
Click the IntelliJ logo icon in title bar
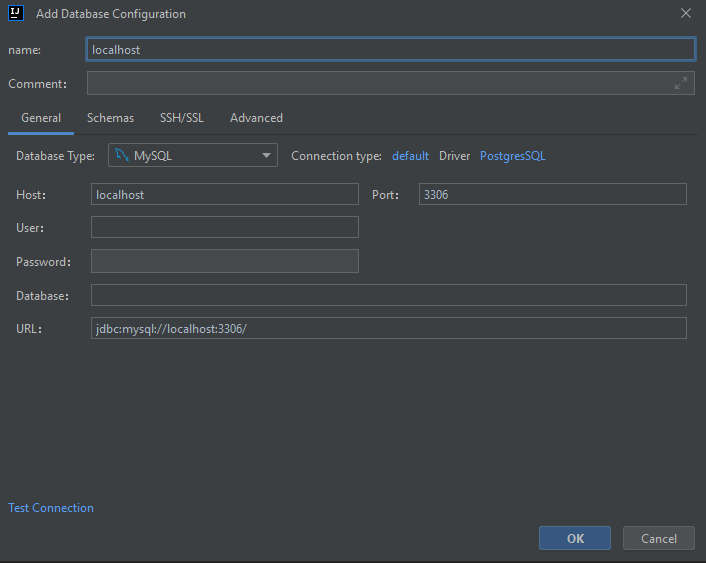click(x=16, y=14)
